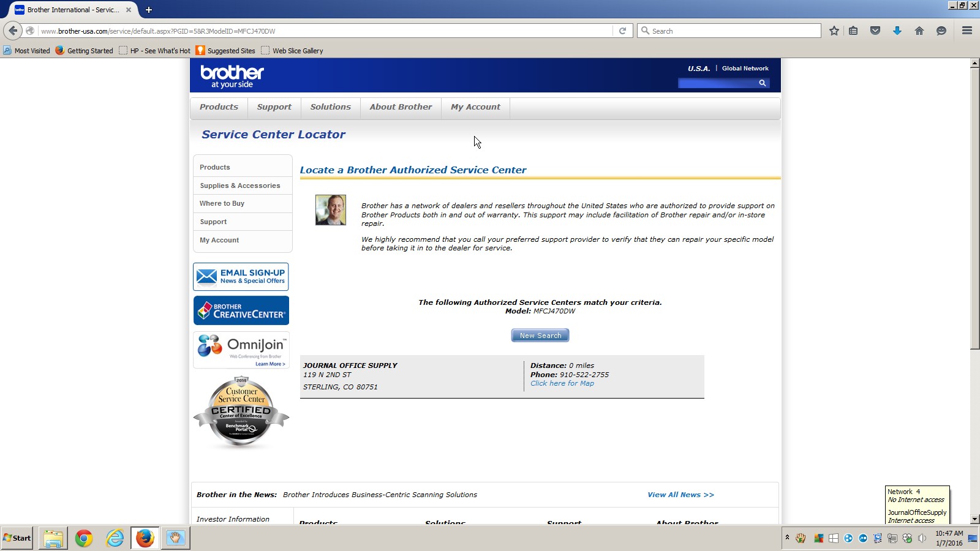Click the View All News link

coord(680,495)
